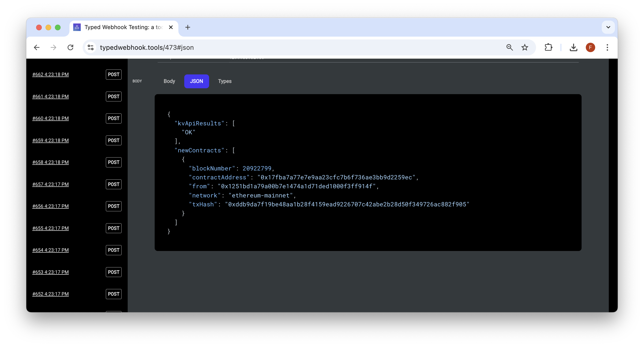The width and height of the screenshot is (644, 347).
Task: Click the "blockNumber" key in JSON
Action: [x=212, y=168]
